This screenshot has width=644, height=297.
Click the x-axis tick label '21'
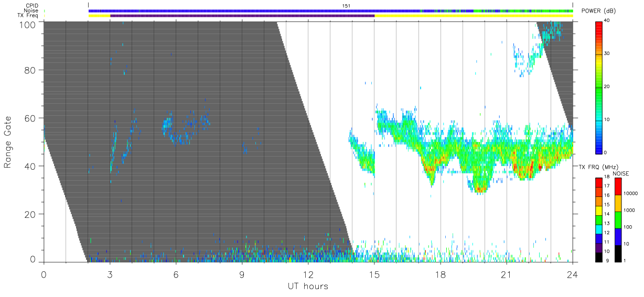[507, 274]
